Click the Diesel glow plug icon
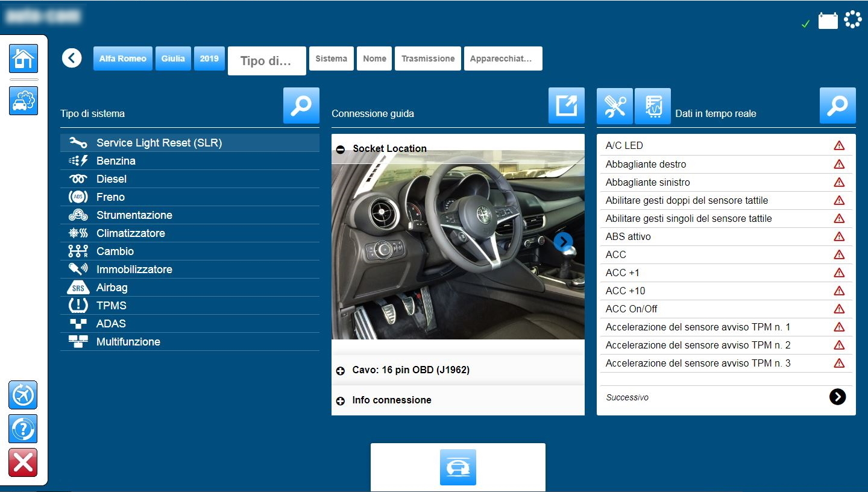 [78, 179]
